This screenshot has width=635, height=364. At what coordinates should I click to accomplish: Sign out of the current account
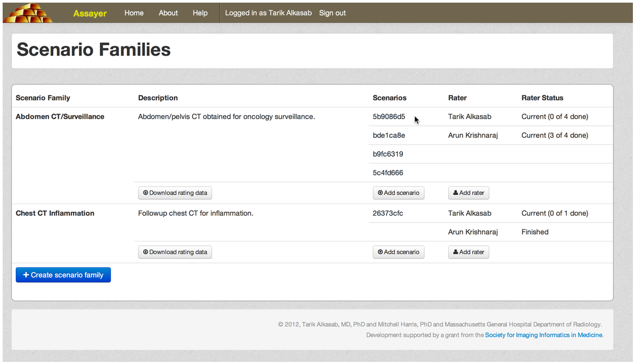(332, 13)
